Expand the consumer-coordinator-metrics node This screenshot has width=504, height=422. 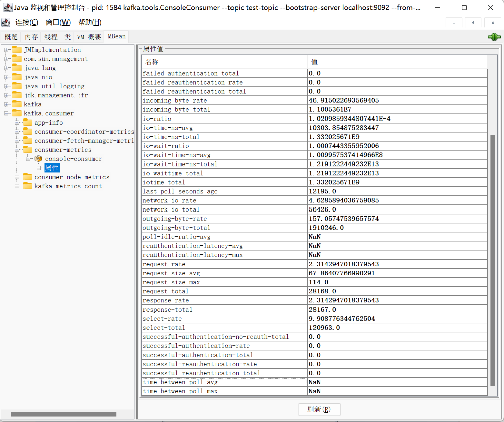tap(17, 132)
